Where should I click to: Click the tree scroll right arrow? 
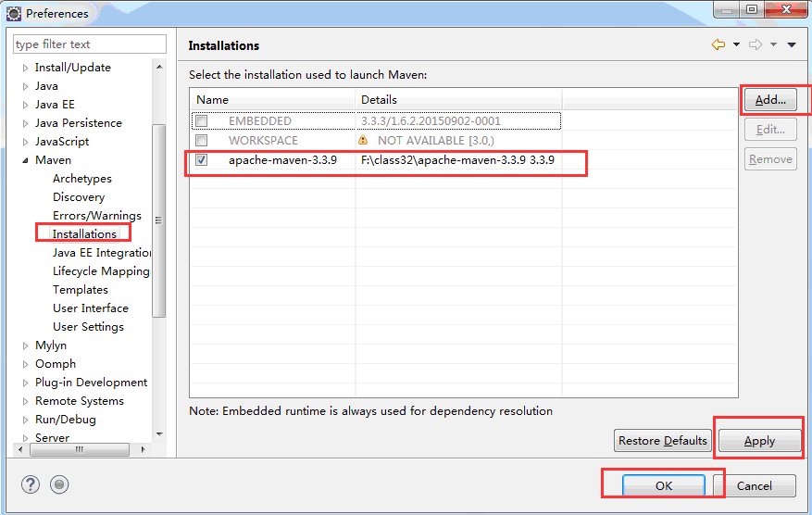(143, 449)
